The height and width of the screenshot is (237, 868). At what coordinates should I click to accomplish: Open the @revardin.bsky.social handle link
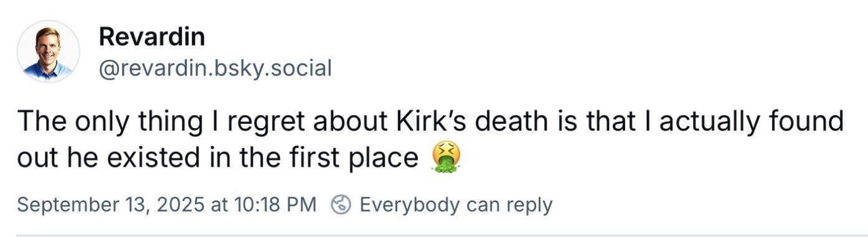tap(215, 68)
